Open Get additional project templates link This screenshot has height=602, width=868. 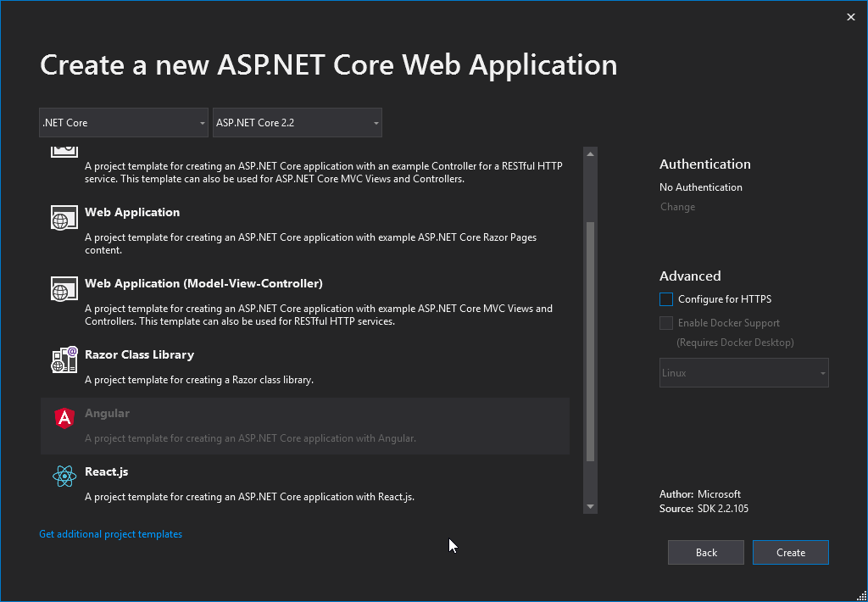(110, 533)
